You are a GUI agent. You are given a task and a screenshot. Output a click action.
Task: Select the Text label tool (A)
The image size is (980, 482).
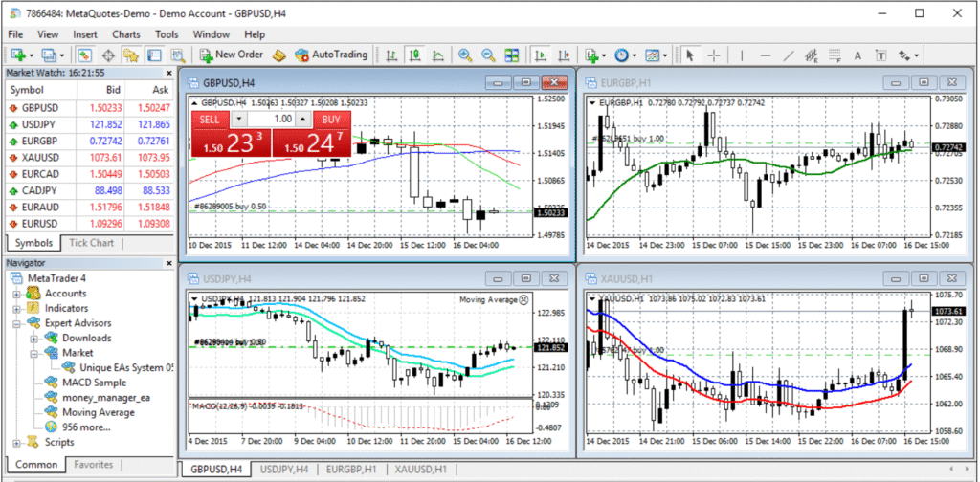[x=857, y=55]
